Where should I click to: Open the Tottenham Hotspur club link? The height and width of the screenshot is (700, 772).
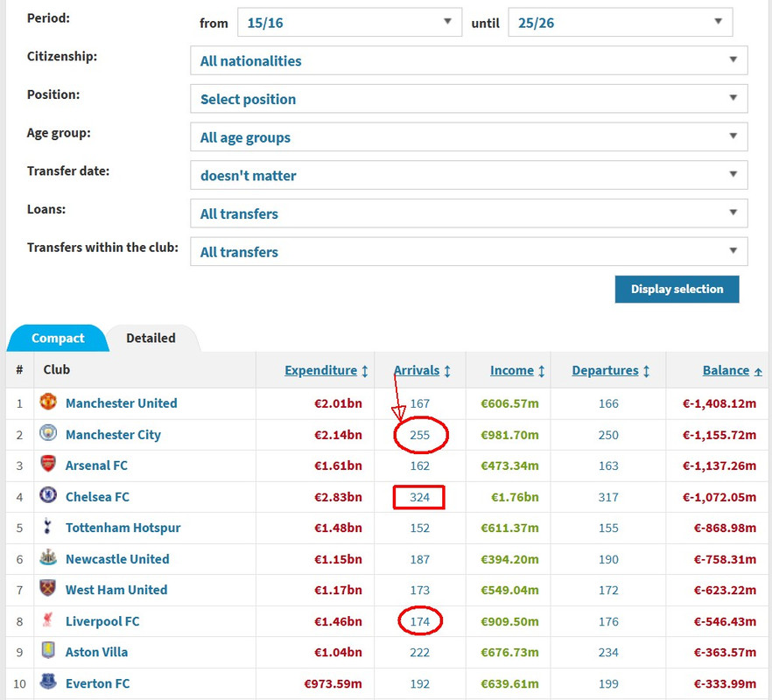[x=123, y=528]
